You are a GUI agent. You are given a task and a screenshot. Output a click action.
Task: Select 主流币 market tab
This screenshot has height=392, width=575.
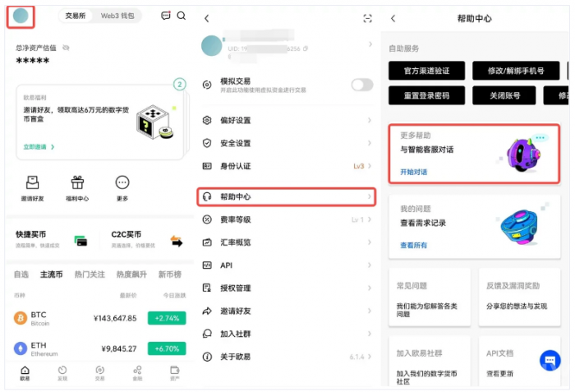51,274
